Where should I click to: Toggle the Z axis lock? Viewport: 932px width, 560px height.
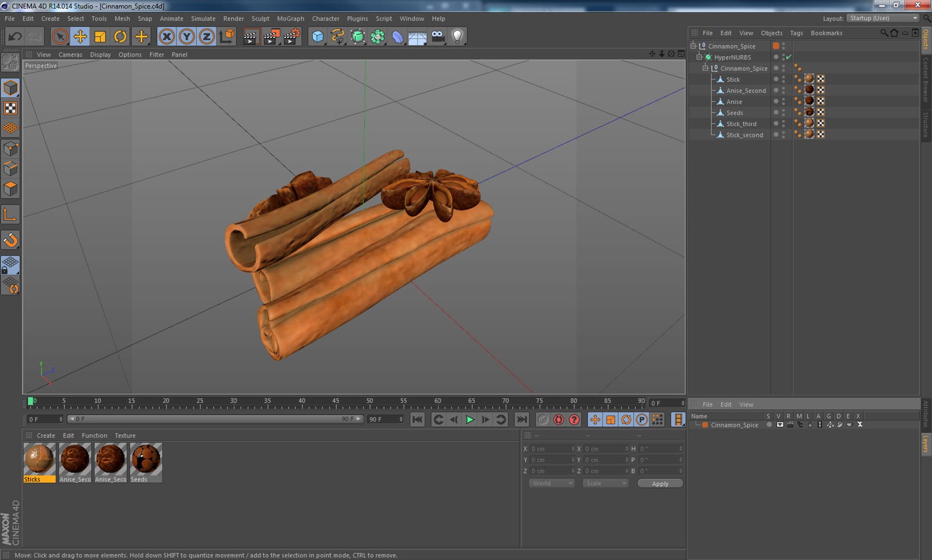(x=207, y=37)
